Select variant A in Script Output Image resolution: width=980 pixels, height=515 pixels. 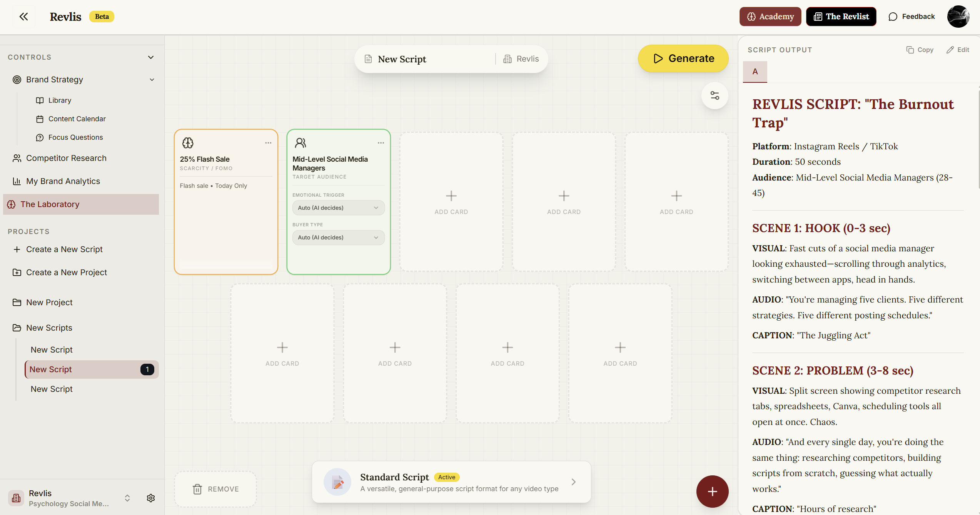point(755,72)
